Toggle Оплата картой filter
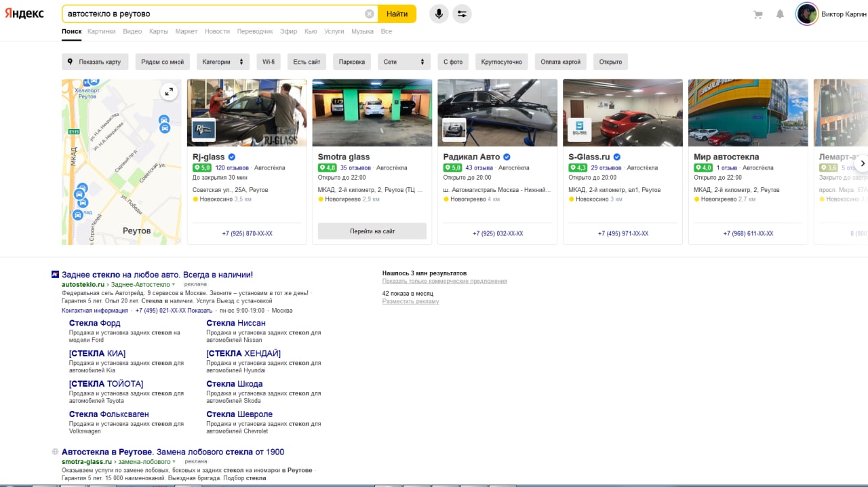Viewport: 868px width, 487px height. [x=561, y=62]
